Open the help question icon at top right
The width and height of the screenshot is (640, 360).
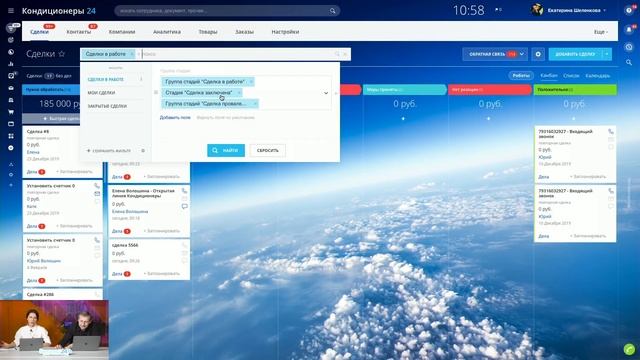(629, 11)
